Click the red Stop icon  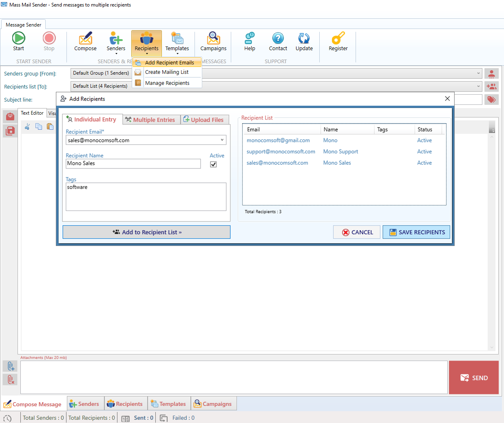(49, 38)
